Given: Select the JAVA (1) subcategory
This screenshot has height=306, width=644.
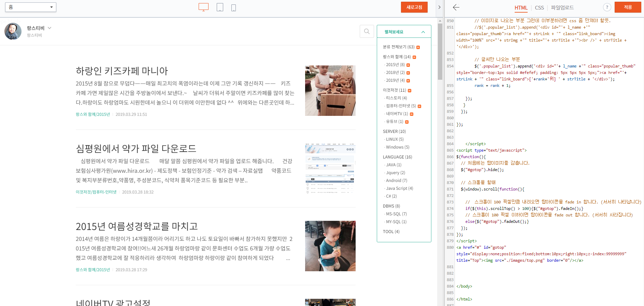Looking at the screenshot, I should 393,165.
